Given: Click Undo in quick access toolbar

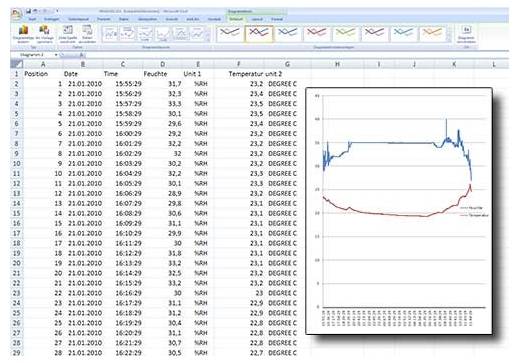Looking at the screenshot, I should (x=36, y=11).
